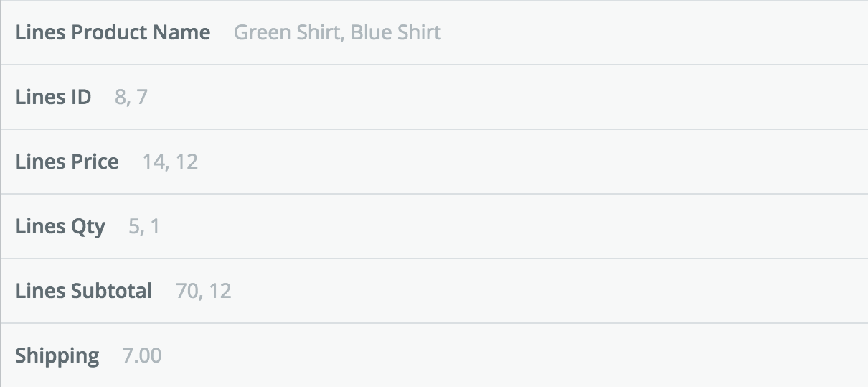Click the number 12 in Lines Price
The image size is (868, 387).
click(187, 162)
